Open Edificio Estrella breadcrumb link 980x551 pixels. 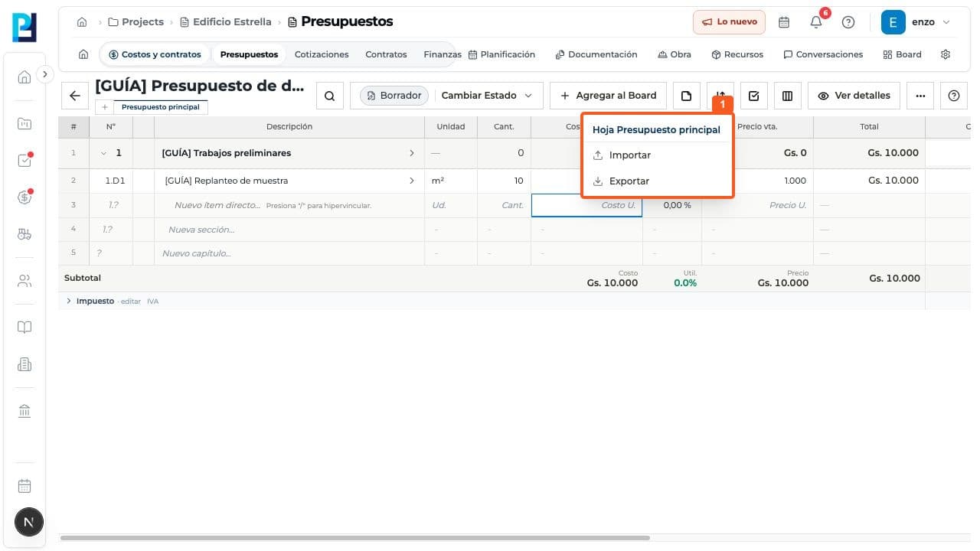[x=226, y=22]
